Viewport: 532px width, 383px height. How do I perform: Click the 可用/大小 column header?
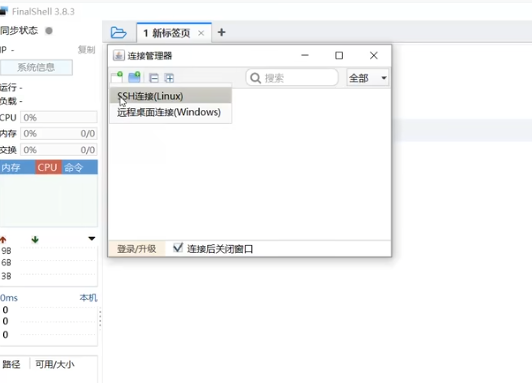click(x=55, y=364)
